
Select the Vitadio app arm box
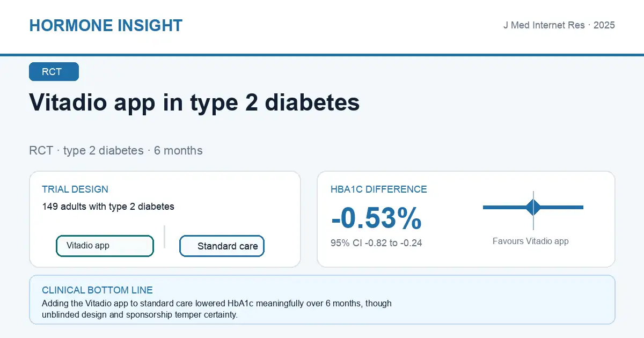(105, 246)
